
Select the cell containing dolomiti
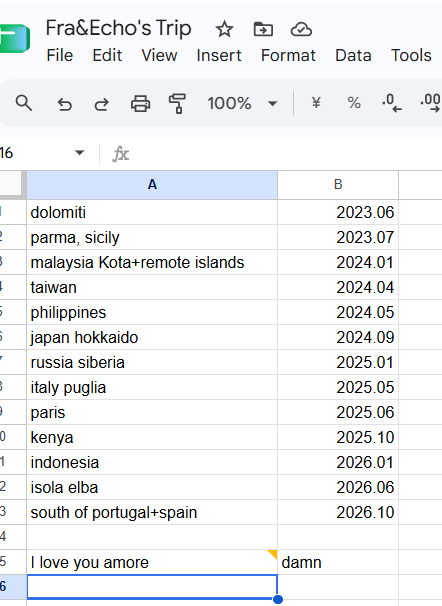(x=152, y=212)
